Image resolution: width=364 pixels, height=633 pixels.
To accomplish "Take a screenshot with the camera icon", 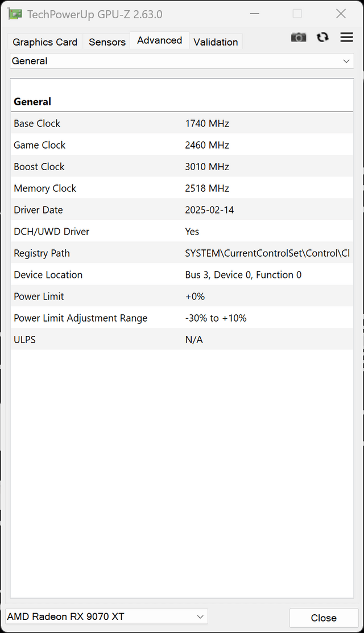I will [299, 38].
